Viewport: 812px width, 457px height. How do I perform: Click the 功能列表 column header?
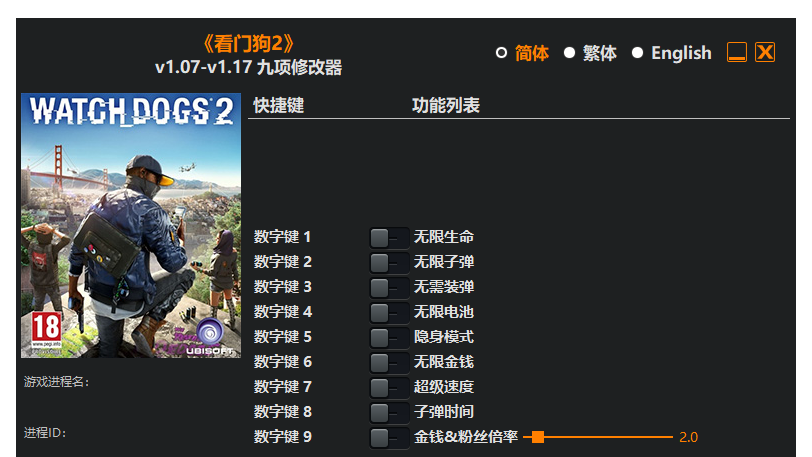pyautogui.click(x=446, y=106)
